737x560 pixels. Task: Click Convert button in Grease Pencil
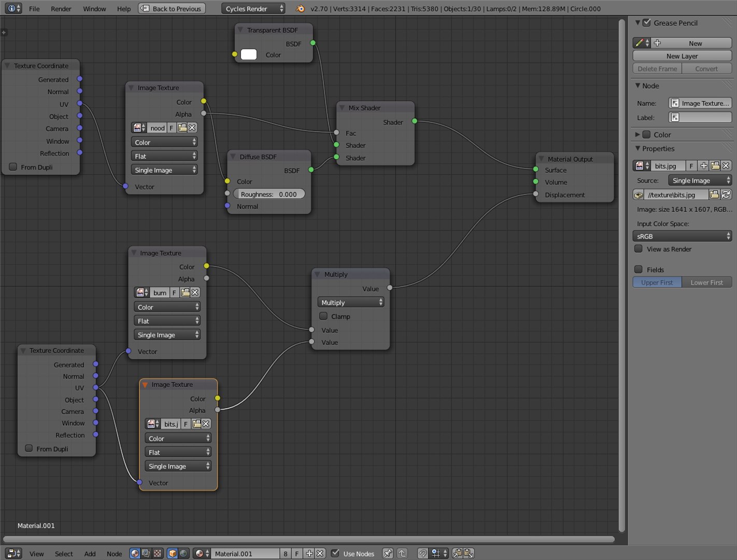[x=706, y=68]
